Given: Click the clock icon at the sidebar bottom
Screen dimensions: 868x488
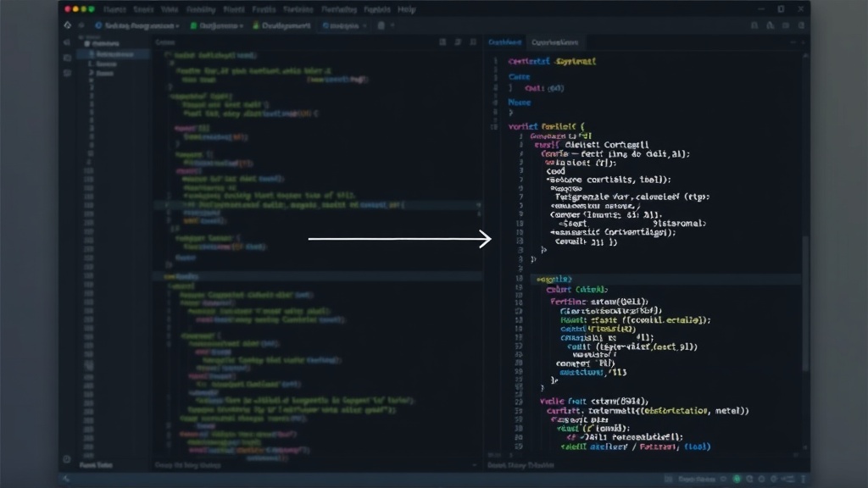Looking at the screenshot, I should pyautogui.click(x=66, y=458).
